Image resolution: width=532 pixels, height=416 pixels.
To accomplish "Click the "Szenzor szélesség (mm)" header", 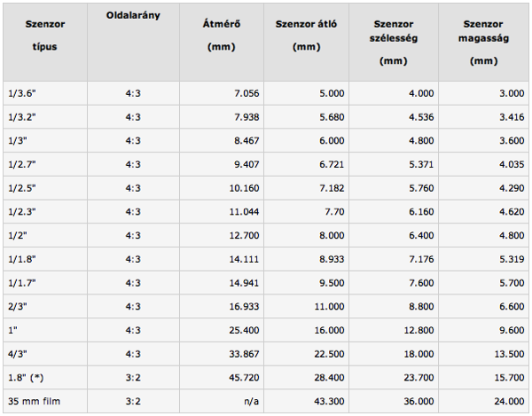I will point(394,43).
